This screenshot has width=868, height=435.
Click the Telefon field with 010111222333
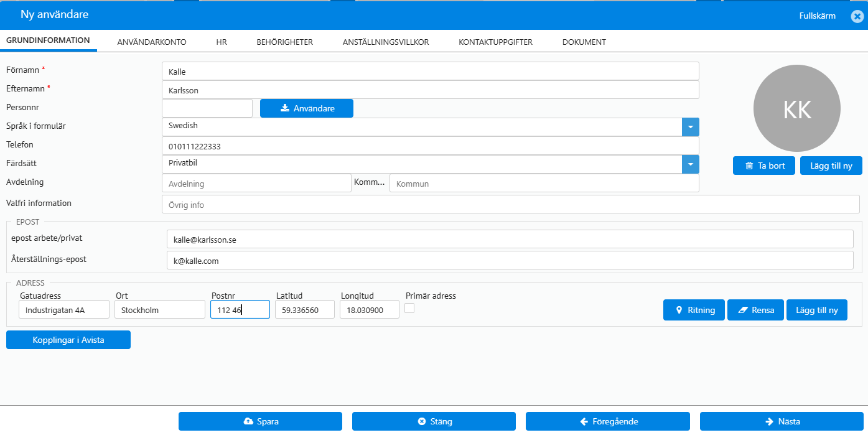pos(430,146)
